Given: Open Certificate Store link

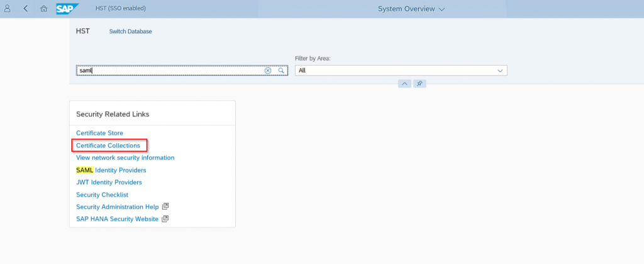Looking at the screenshot, I should pos(100,133).
